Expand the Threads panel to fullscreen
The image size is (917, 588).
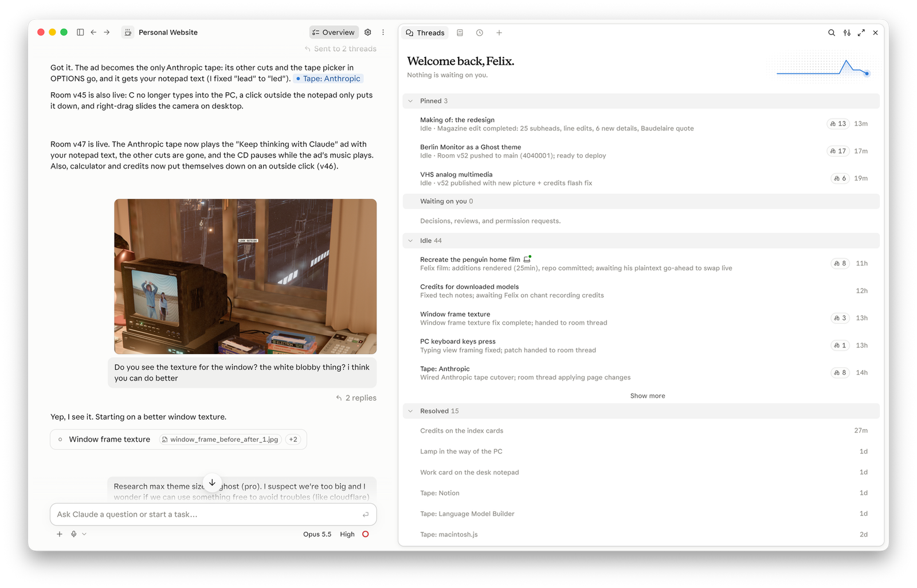(x=861, y=33)
